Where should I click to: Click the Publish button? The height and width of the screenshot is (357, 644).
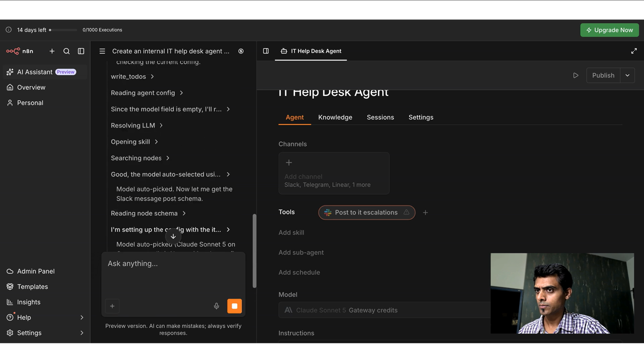603,75
